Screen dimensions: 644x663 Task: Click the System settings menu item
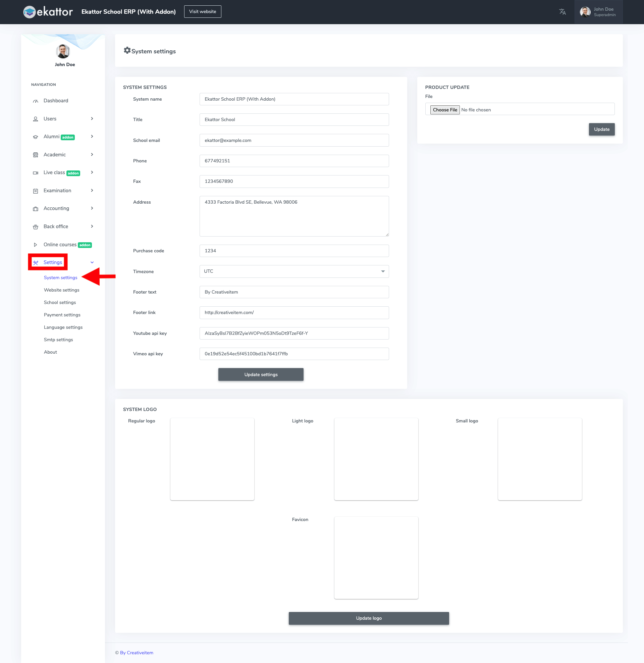tap(59, 277)
